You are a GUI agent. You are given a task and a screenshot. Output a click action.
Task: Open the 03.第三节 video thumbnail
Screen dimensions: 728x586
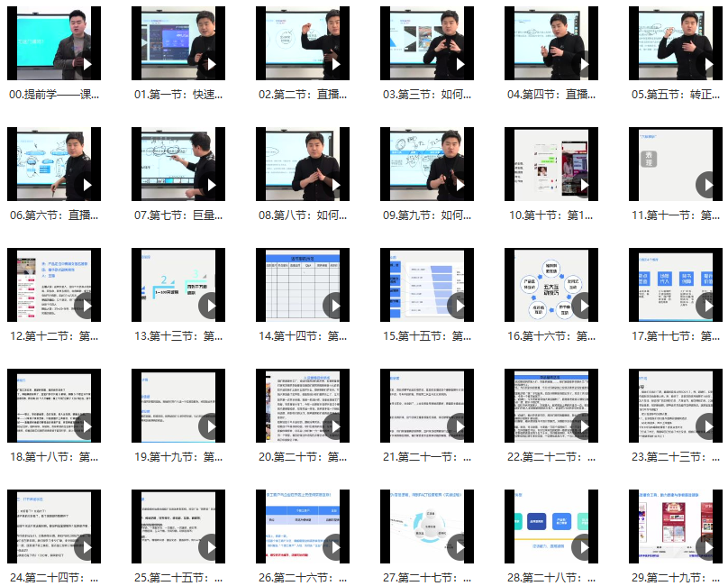click(x=427, y=45)
